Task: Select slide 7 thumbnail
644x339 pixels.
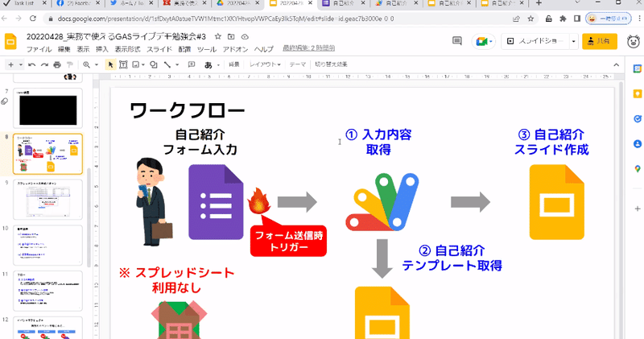Action: [47, 108]
